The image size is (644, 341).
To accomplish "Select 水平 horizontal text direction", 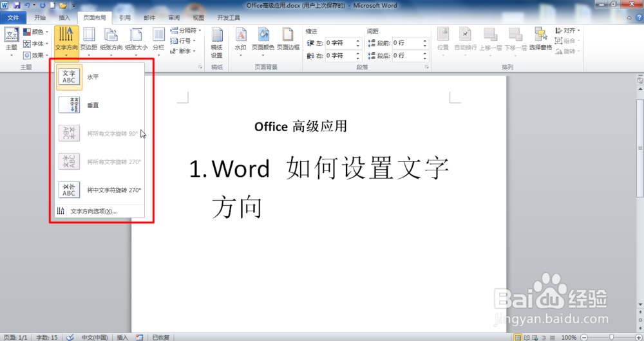I will [x=99, y=77].
